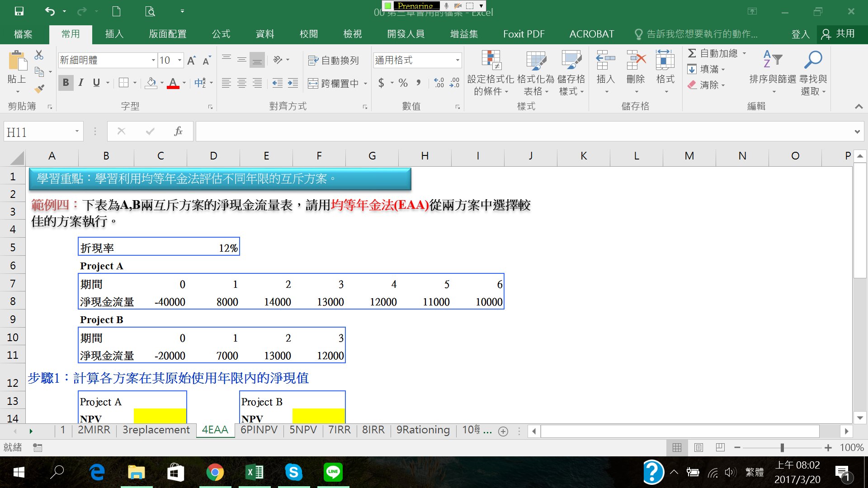Image resolution: width=868 pixels, height=488 pixels.
Task: Open the 資料 Data ribbon tab
Action: tap(265, 34)
